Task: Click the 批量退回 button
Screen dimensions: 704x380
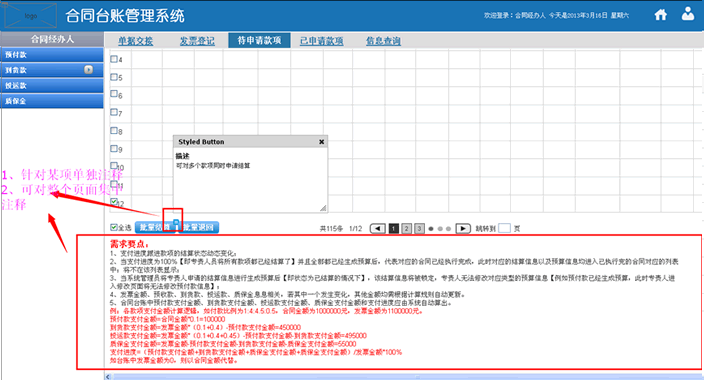Action: click(199, 227)
